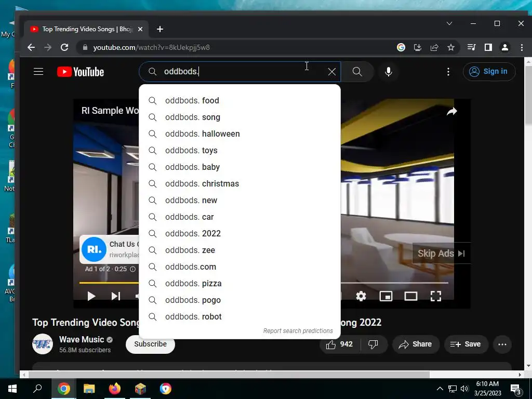Open File Explorer from the taskbar
This screenshot has height=399, width=532.
(x=89, y=389)
